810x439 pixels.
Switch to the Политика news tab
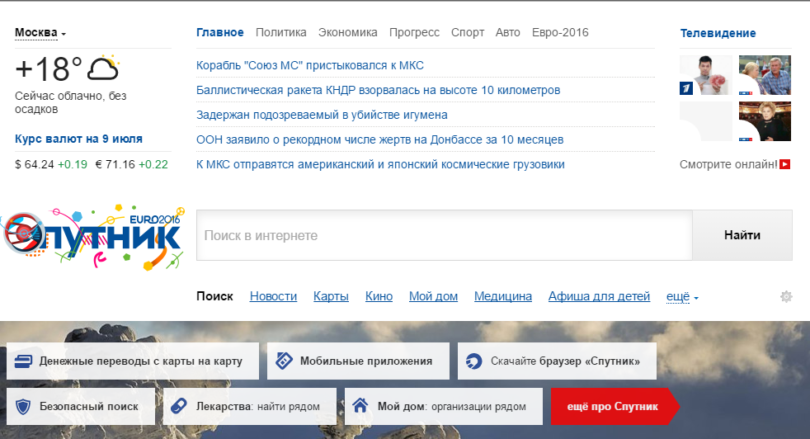[281, 33]
